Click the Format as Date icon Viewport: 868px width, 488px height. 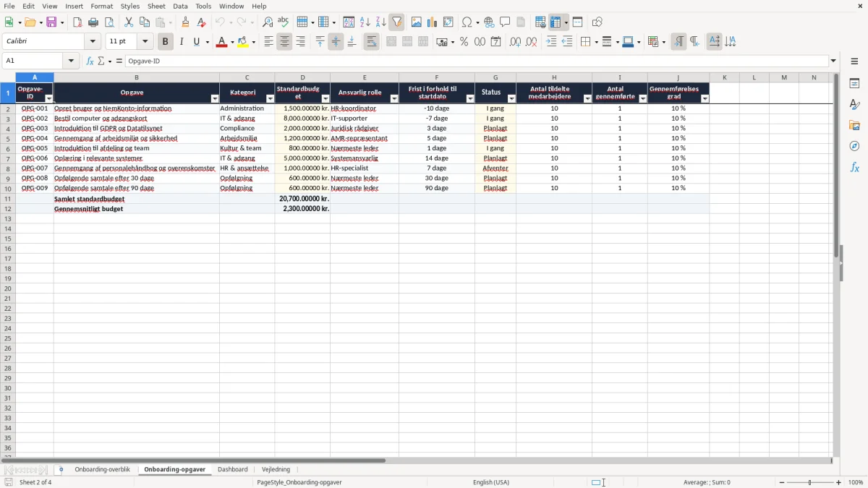495,42
